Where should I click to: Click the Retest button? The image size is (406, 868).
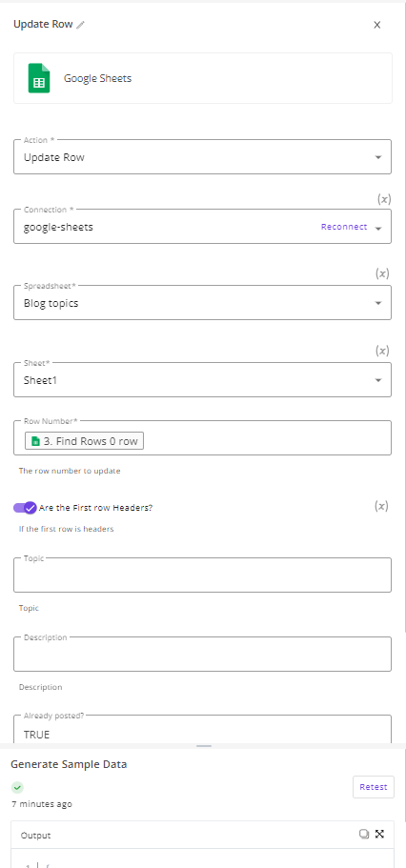click(x=374, y=787)
